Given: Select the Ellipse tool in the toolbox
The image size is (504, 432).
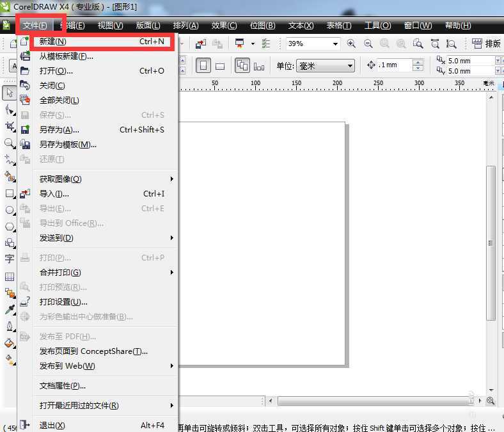Looking at the screenshot, I should [10, 210].
